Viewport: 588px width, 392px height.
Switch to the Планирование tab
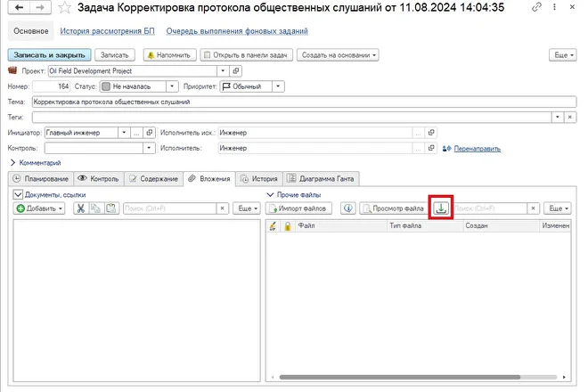coord(39,178)
